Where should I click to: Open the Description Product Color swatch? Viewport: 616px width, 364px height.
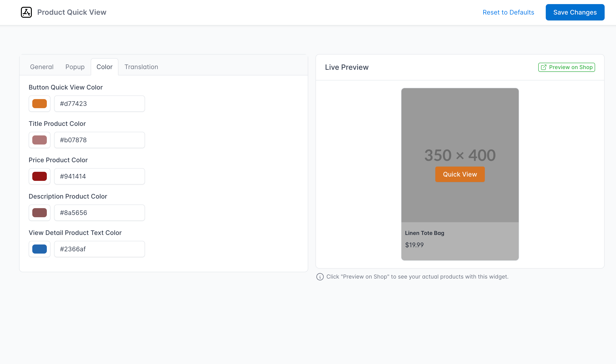(x=40, y=213)
